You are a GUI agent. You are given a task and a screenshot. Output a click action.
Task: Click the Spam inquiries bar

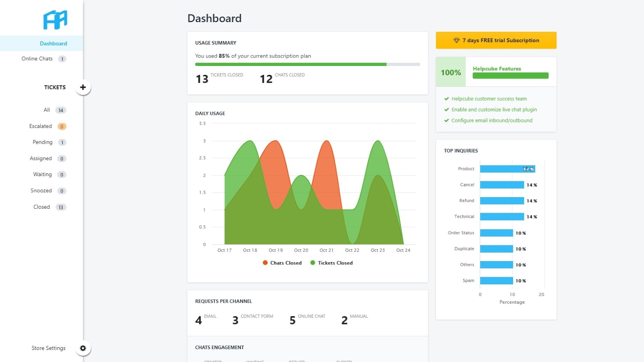tap(497, 281)
